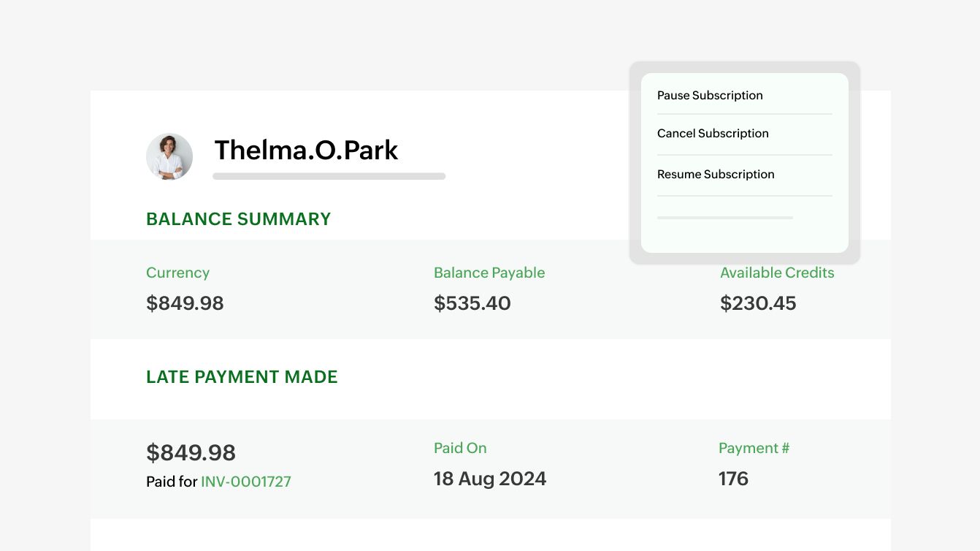
Task: Select the Currency amount $849.98
Action: (185, 303)
